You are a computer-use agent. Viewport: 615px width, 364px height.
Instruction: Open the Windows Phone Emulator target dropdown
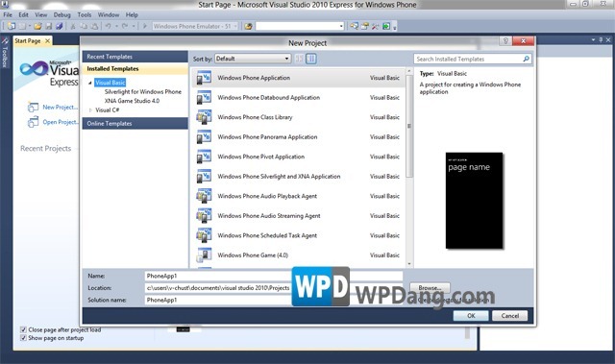235,26
